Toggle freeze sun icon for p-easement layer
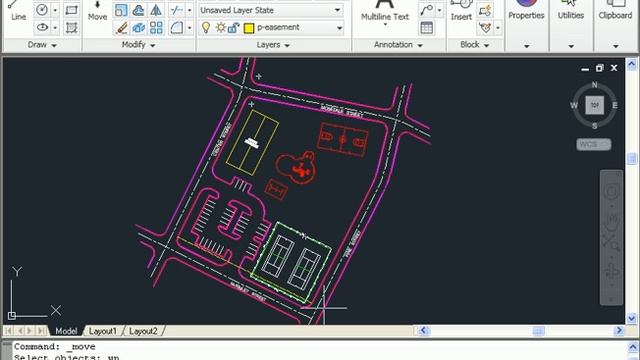 [221, 27]
